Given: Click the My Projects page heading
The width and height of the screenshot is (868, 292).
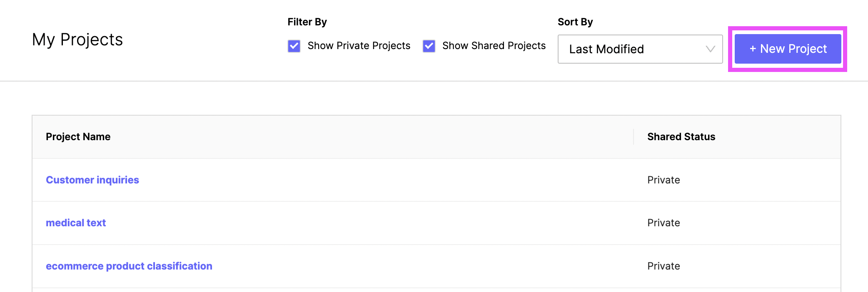Looking at the screenshot, I should pyautogui.click(x=77, y=40).
